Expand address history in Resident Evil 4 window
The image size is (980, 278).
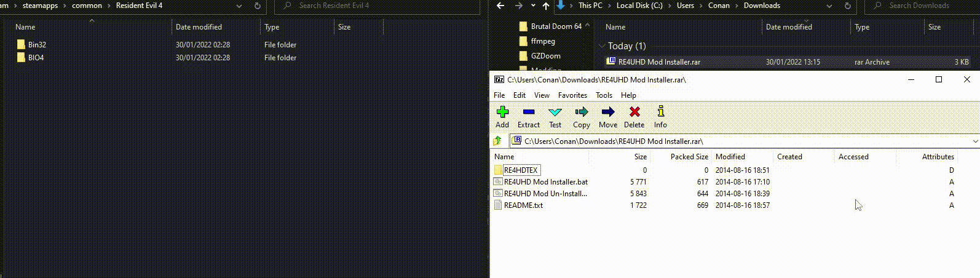point(239,6)
